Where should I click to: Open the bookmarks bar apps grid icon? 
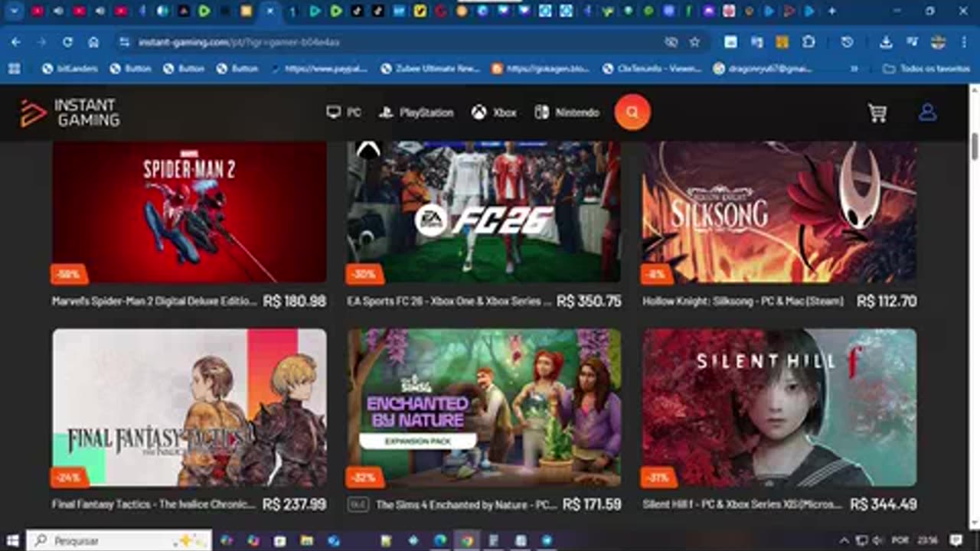tap(14, 68)
